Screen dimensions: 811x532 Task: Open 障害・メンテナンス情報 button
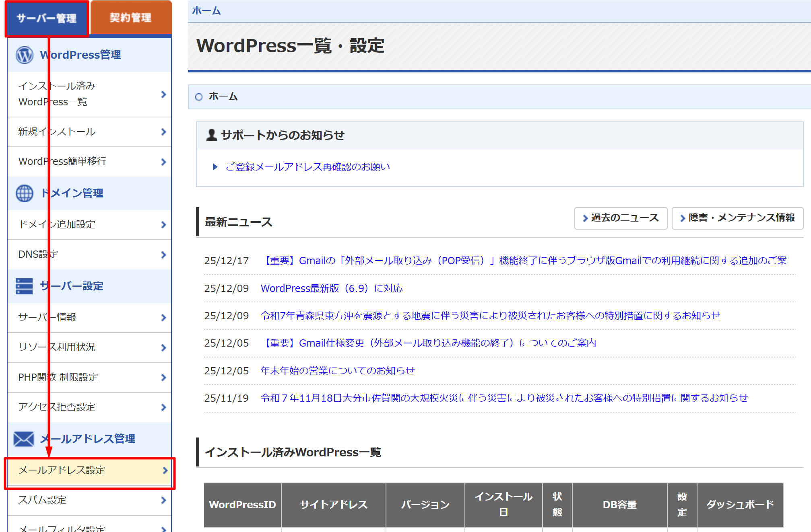(737, 218)
